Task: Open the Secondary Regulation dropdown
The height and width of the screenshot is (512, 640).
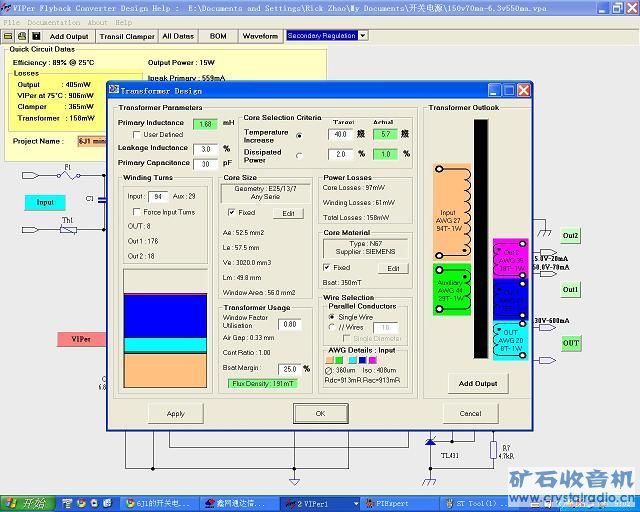Action: click(x=362, y=35)
